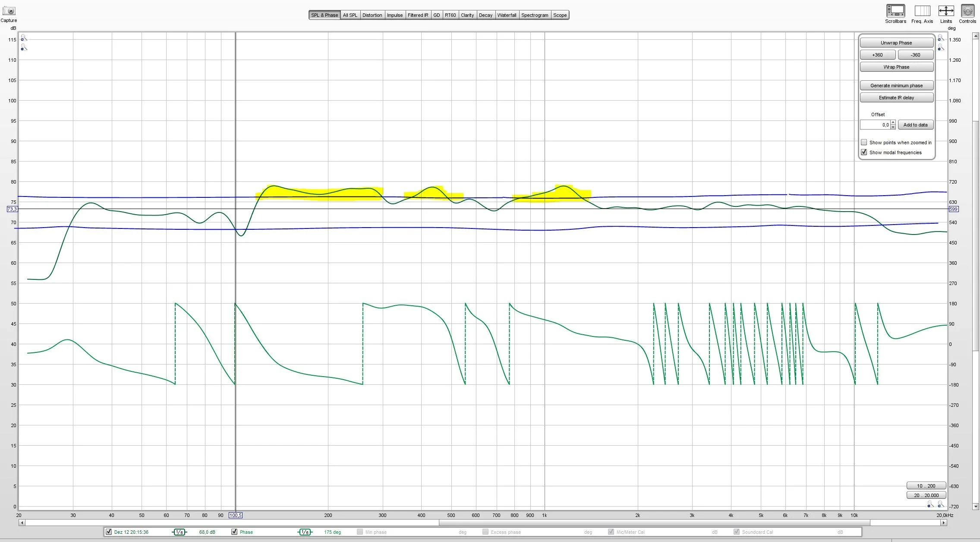Click the horizontal scrollbar left arrow

point(22,523)
